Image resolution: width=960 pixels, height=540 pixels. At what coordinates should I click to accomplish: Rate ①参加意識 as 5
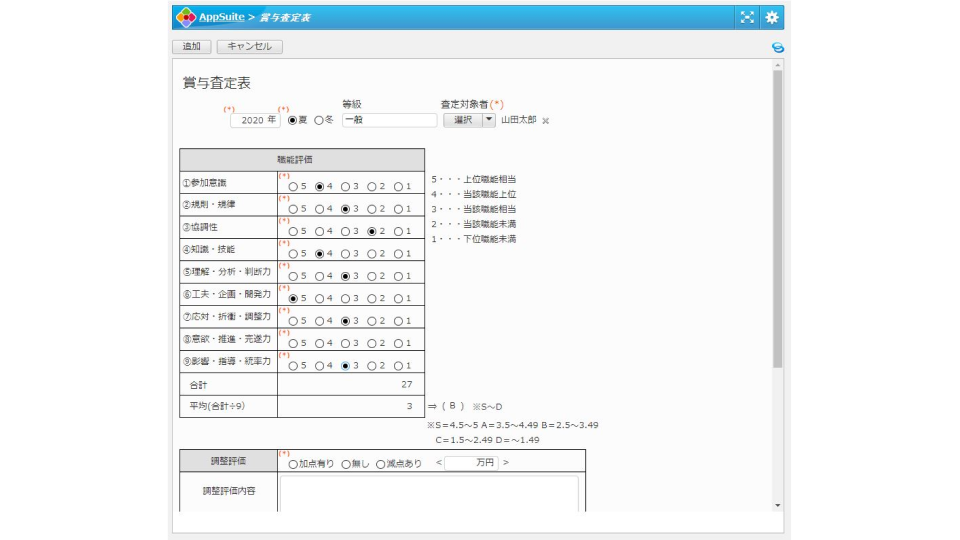point(293,187)
